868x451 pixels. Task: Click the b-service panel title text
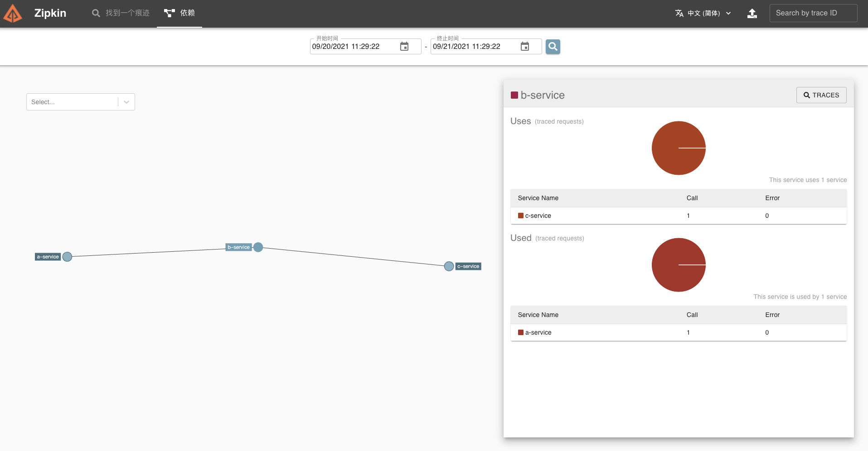[x=543, y=95]
